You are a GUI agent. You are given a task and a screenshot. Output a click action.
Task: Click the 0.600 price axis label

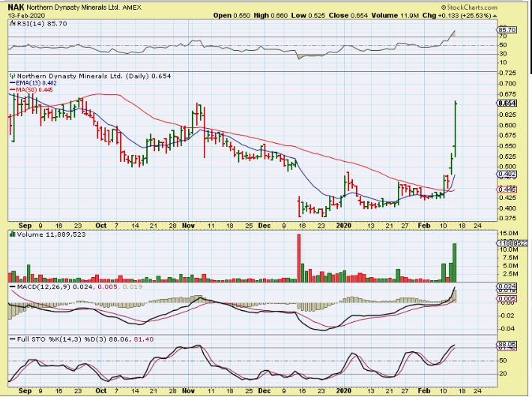(x=507, y=125)
